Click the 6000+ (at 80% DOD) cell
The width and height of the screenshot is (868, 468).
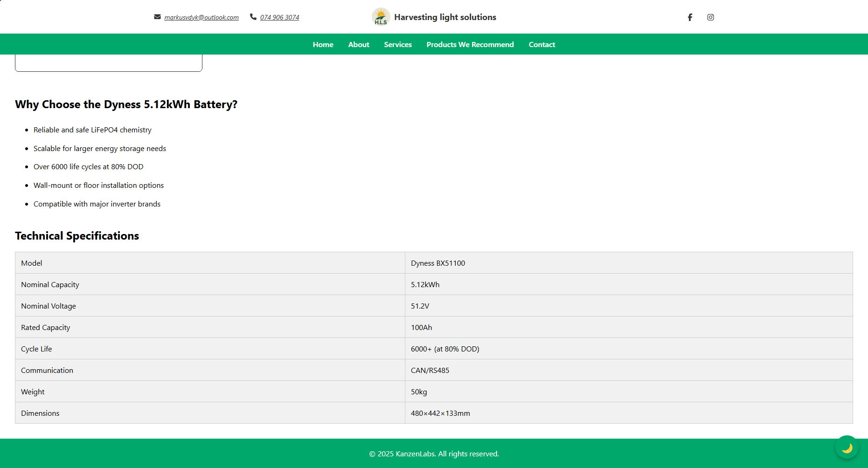[629, 349]
